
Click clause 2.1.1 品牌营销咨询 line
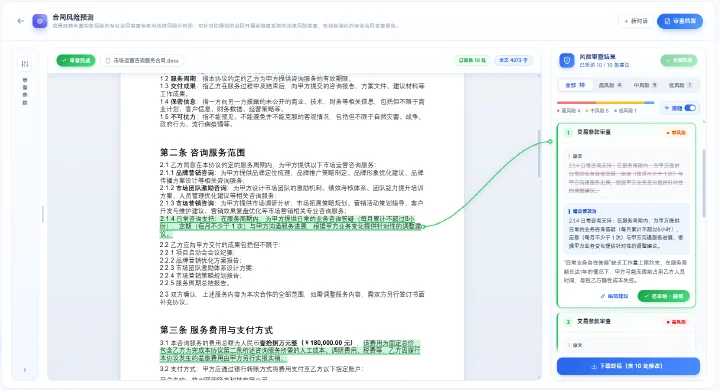coord(292,177)
